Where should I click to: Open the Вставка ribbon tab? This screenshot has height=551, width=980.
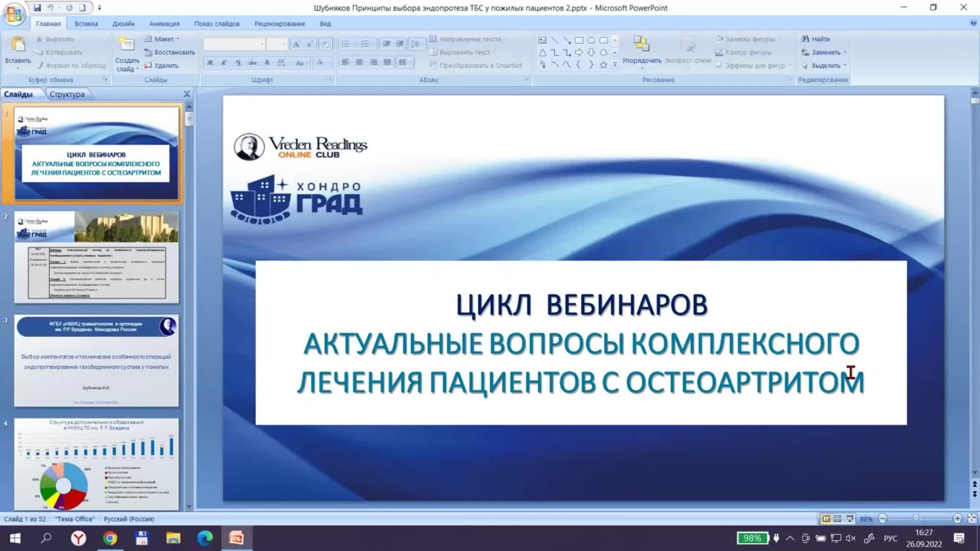(86, 23)
